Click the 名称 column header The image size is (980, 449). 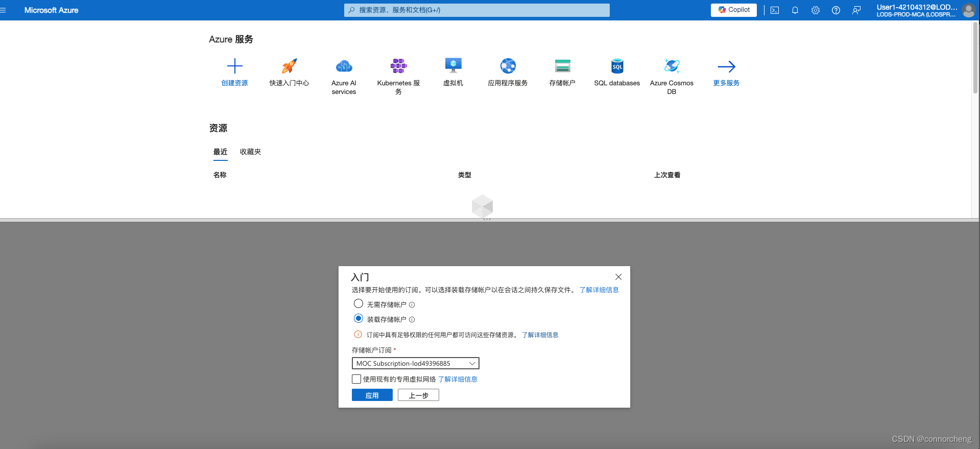(220, 175)
